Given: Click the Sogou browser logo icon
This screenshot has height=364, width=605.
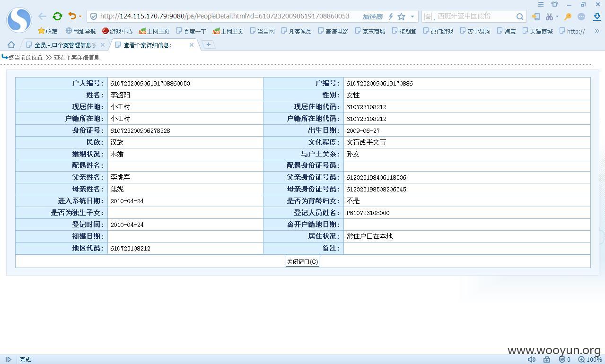Looking at the screenshot, I should 19,20.
